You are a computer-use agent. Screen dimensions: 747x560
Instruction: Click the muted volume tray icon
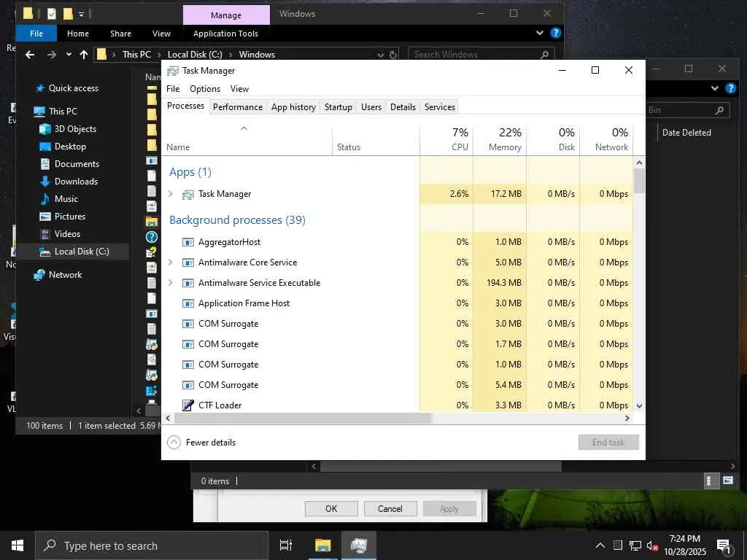click(x=652, y=545)
